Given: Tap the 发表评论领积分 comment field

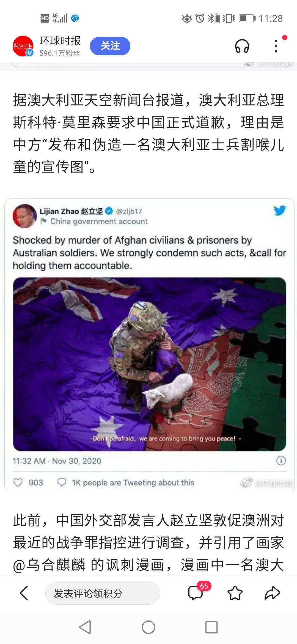Looking at the screenshot, I should coord(103,593).
